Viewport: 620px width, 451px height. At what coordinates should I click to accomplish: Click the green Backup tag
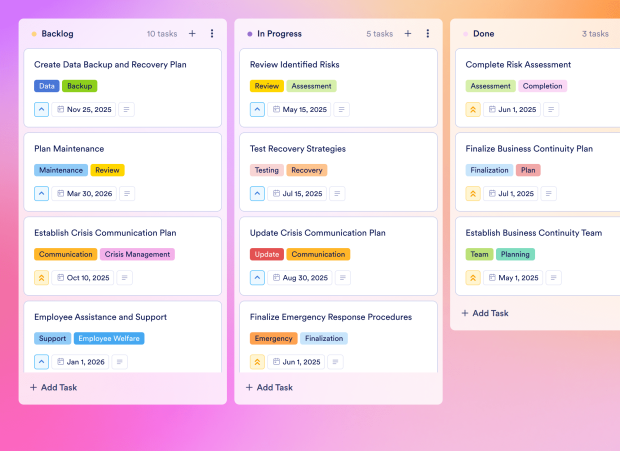[79, 86]
